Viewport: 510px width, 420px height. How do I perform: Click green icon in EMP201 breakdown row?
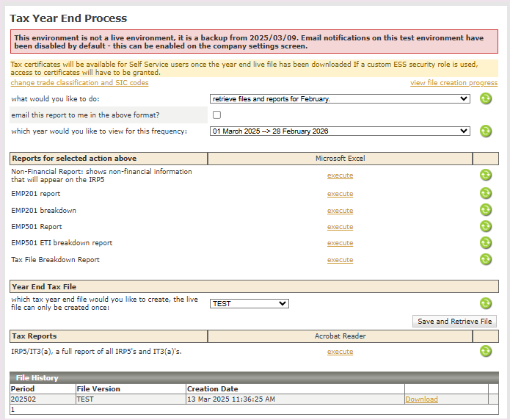tap(485, 211)
